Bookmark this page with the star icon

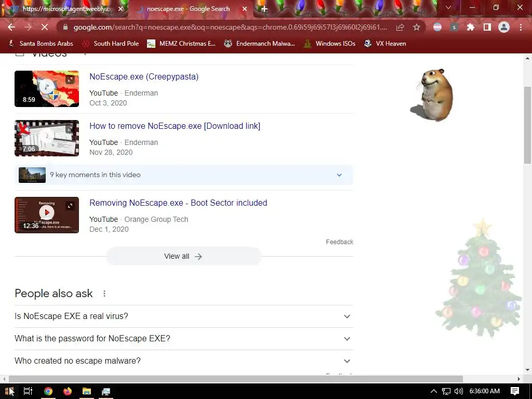(x=417, y=27)
